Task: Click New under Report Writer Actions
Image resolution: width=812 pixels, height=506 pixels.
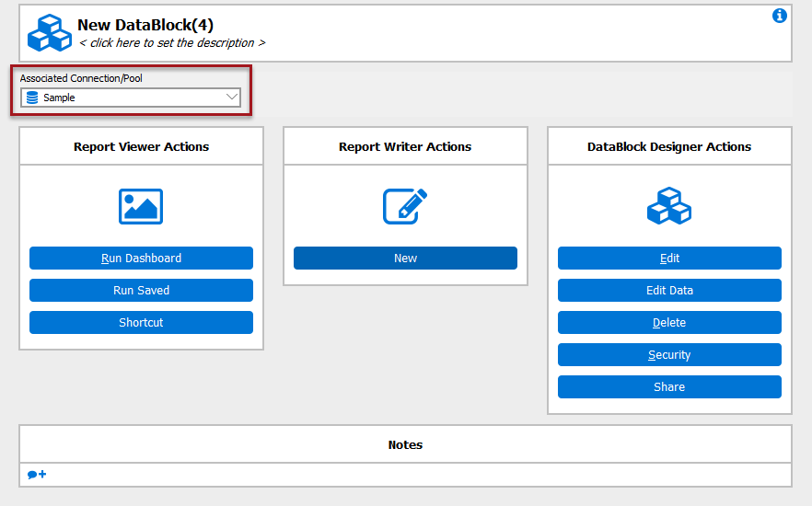Action: coord(405,259)
